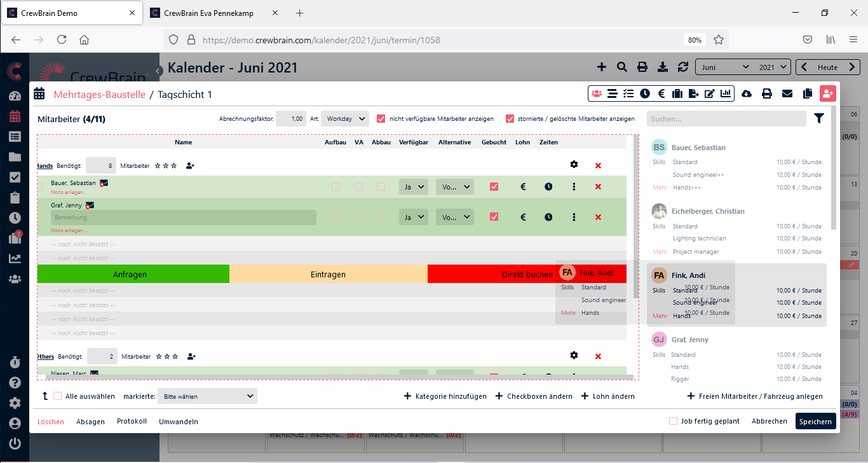Expand 'Bitte wählen' markierte dropdown
868x463 pixels.
tap(207, 396)
